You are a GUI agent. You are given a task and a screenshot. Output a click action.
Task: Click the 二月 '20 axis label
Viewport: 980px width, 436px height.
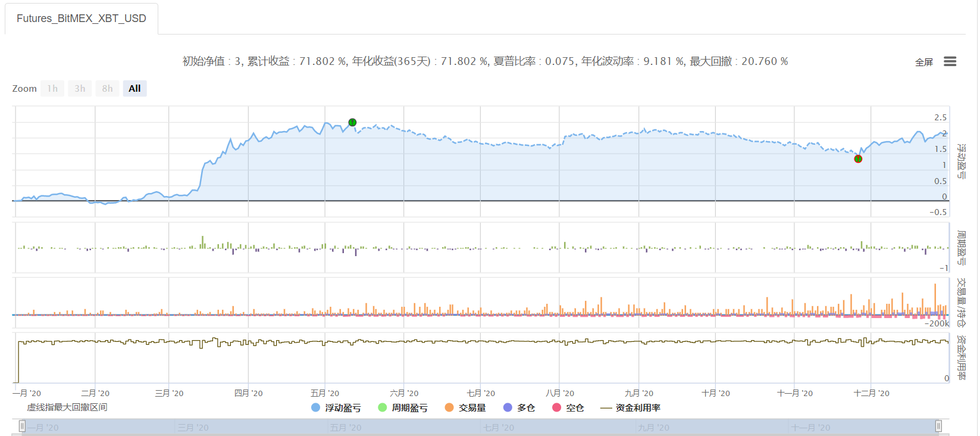[x=95, y=393]
